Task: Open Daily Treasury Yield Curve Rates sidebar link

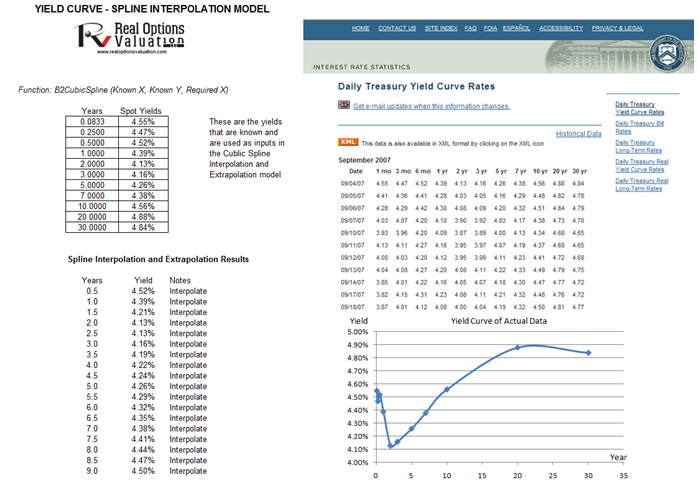Action: pos(640,108)
